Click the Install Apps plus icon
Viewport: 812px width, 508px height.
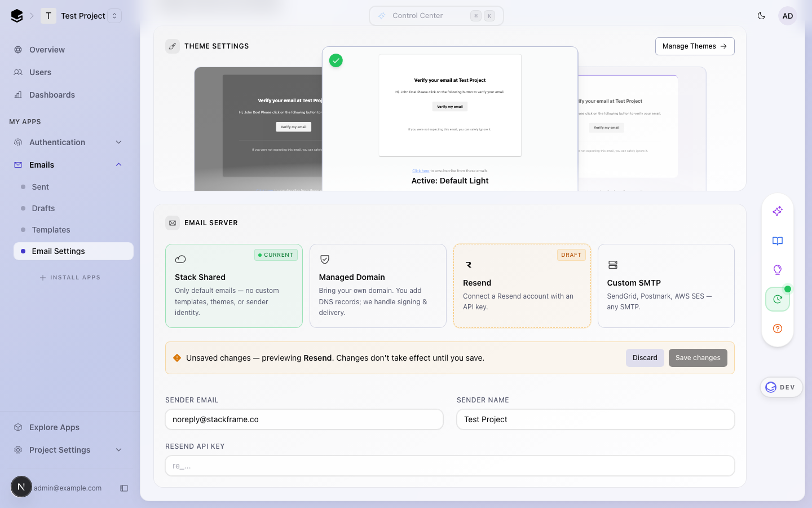click(x=43, y=278)
